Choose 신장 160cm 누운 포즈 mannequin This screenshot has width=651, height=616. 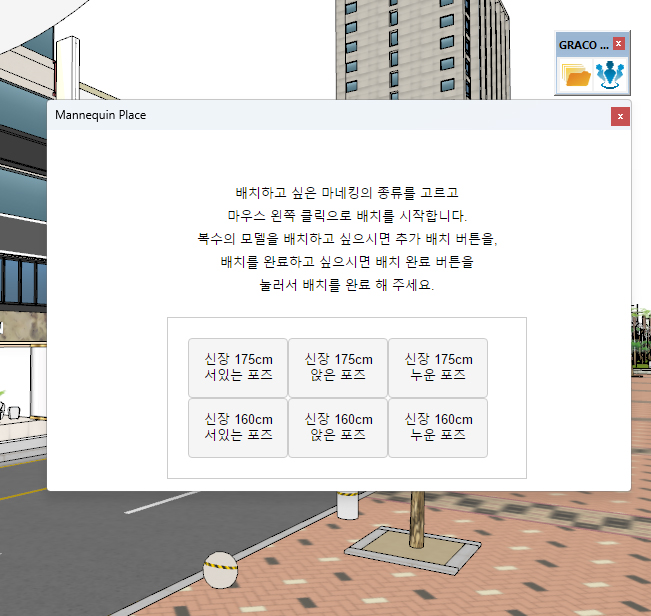(x=438, y=428)
